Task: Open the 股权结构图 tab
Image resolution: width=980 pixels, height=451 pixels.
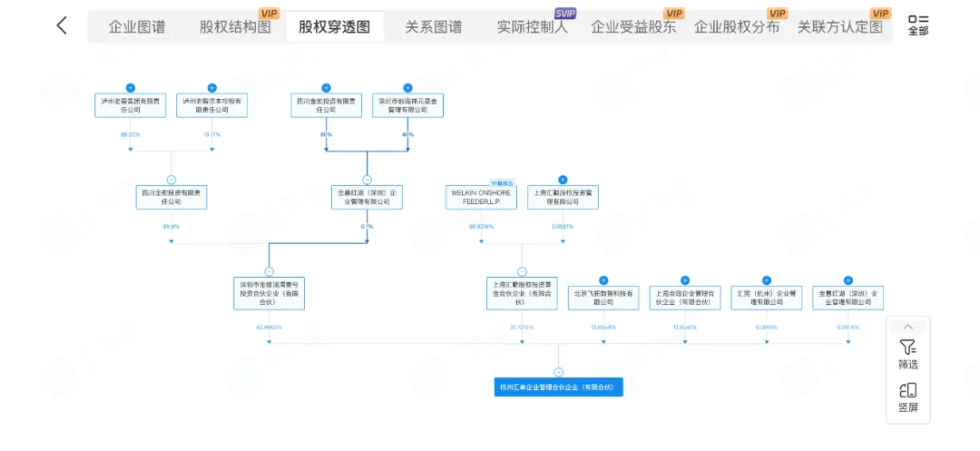Action: point(236,27)
